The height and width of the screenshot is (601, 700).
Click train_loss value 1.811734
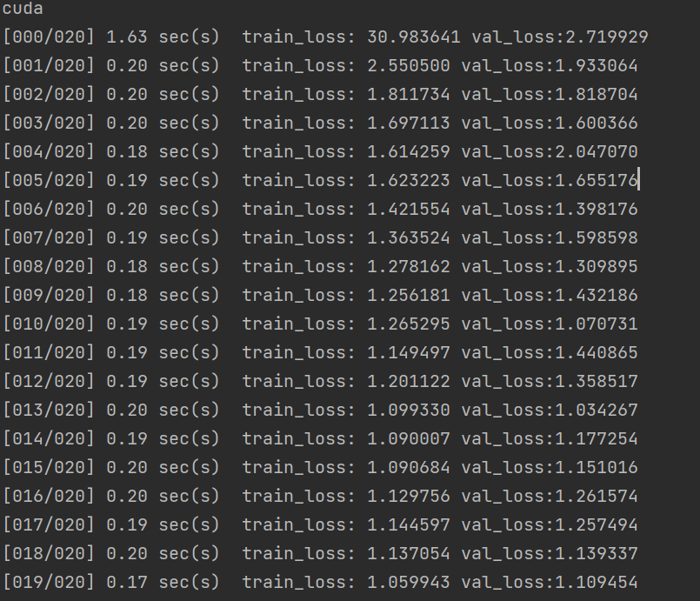tap(409, 94)
